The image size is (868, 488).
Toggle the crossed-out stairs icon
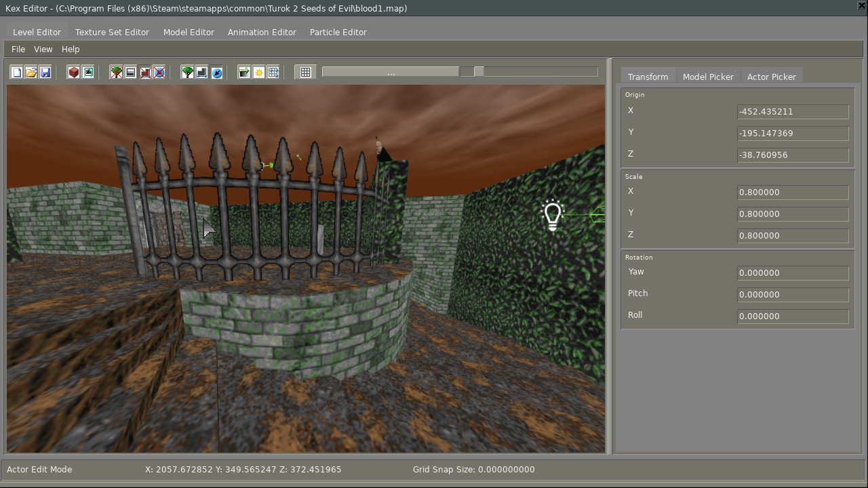click(145, 73)
